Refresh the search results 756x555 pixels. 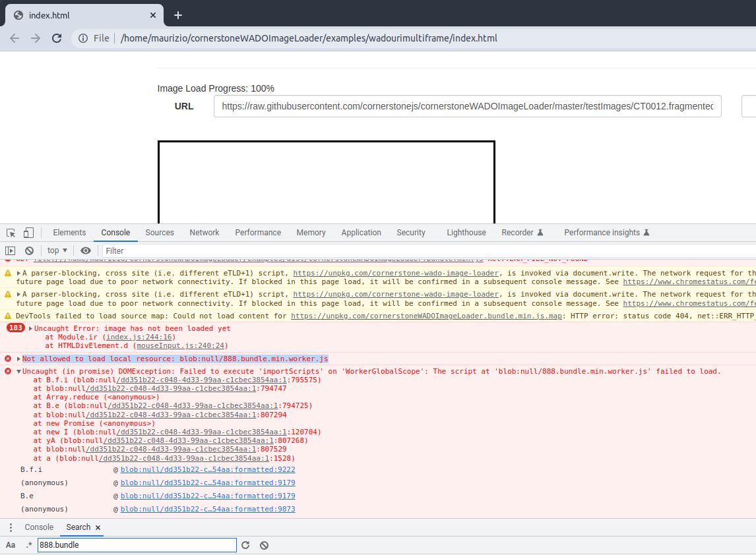coord(245,545)
